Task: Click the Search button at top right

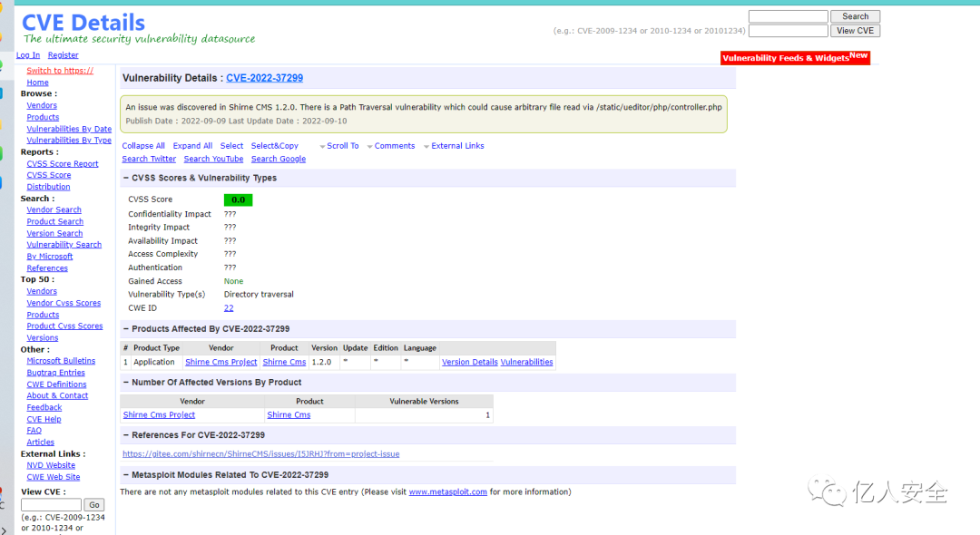Action: coord(855,16)
